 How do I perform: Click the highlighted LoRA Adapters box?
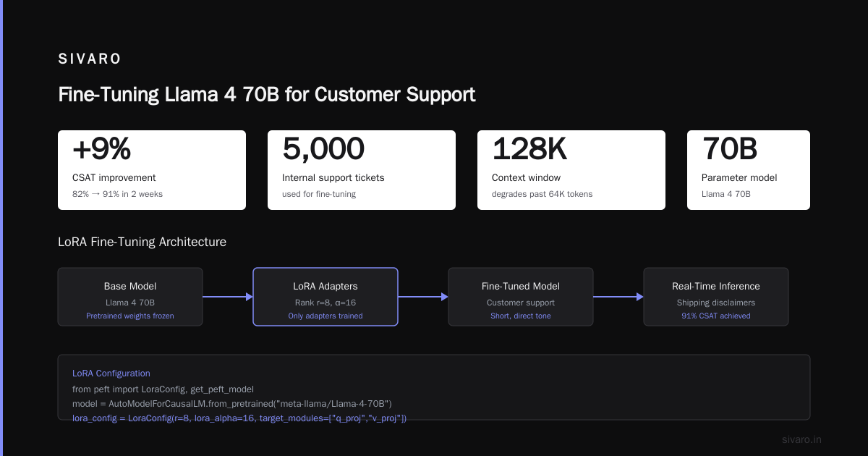(x=325, y=297)
